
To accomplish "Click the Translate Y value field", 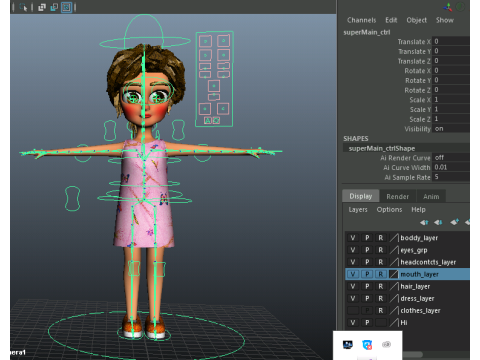I will tap(451, 51).
